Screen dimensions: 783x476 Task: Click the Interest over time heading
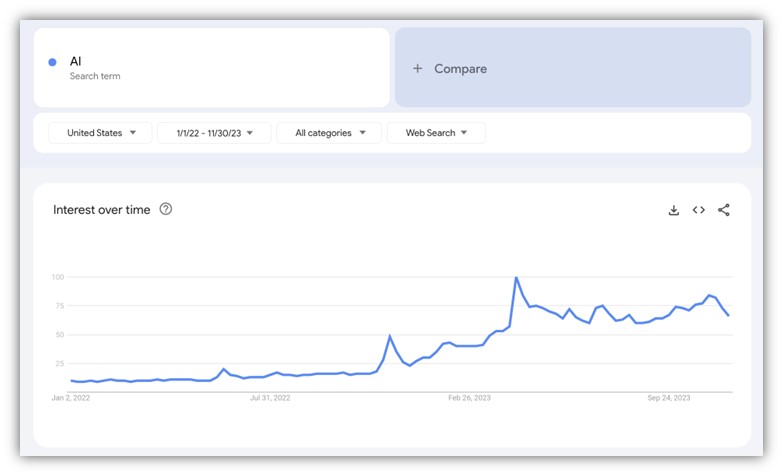point(101,210)
